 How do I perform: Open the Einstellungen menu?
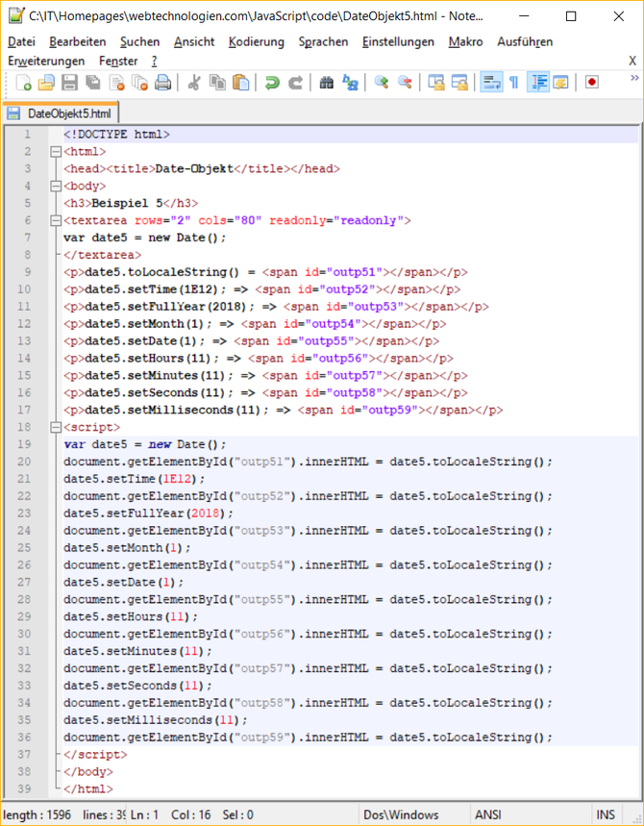click(x=398, y=41)
